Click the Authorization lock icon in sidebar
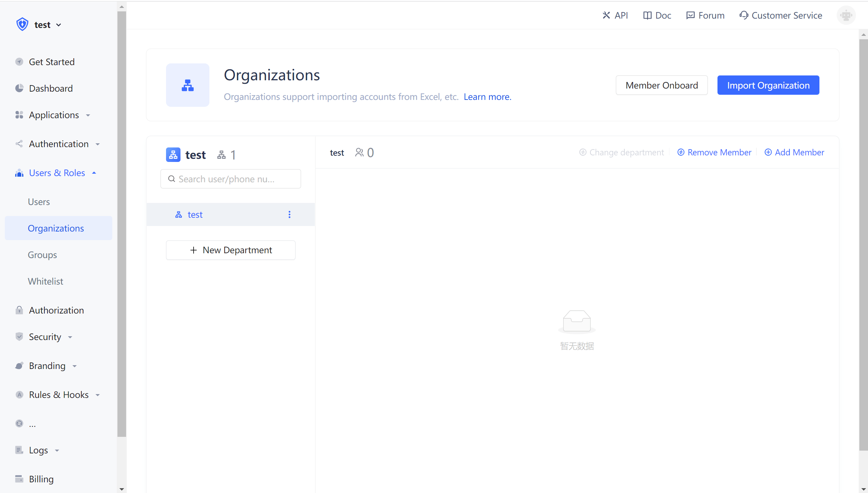Viewport: 868px width, 493px height. pyautogui.click(x=19, y=310)
